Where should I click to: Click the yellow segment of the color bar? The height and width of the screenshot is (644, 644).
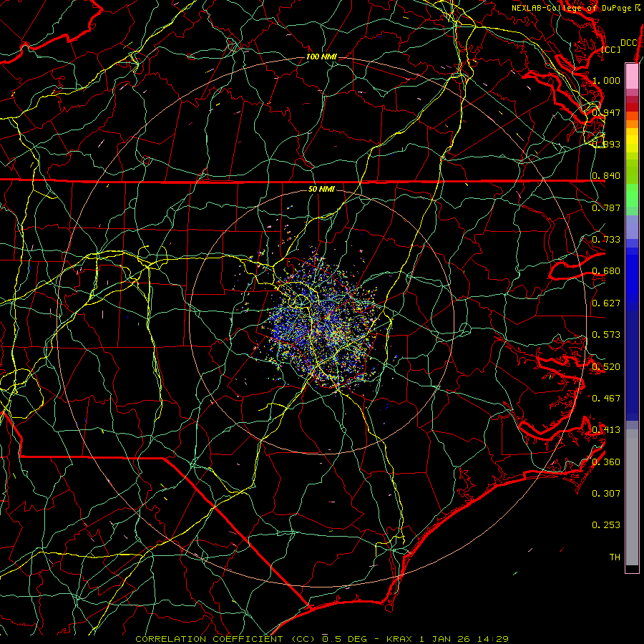pos(632,141)
